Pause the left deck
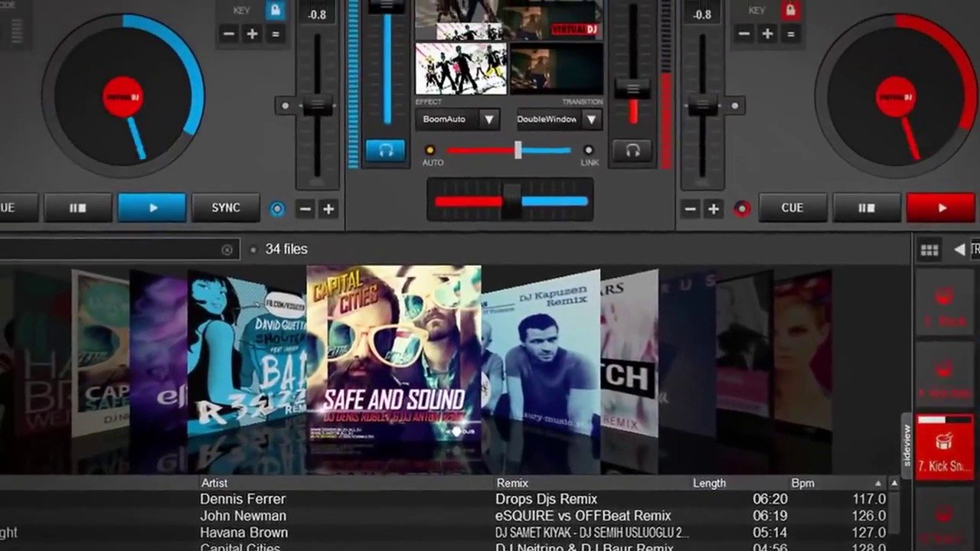 point(77,207)
